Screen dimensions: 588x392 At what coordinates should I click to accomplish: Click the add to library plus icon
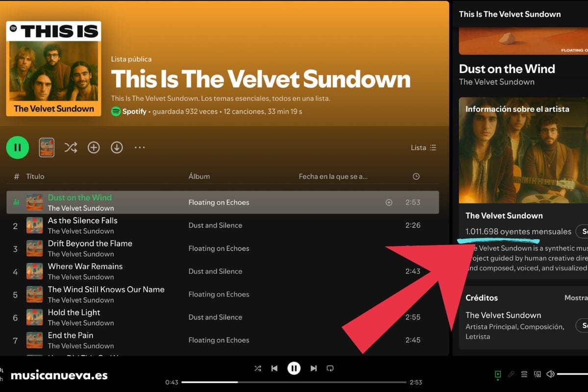point(94,147)
